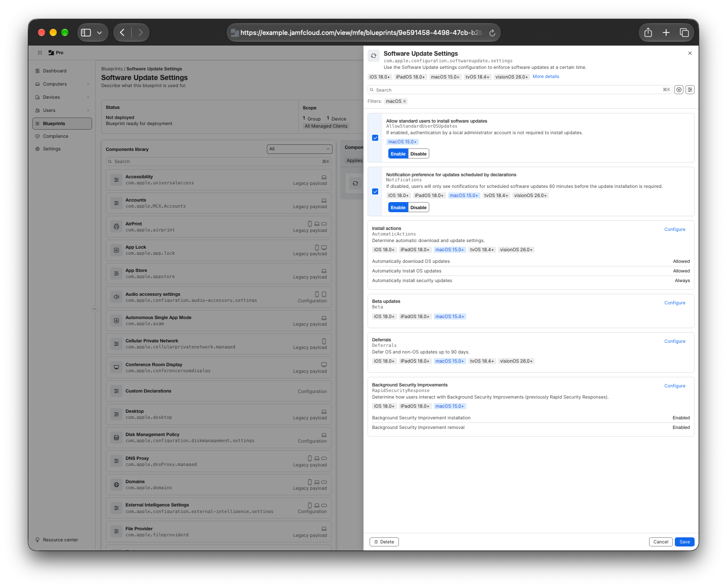Click the Cellular Private Network row
Image resolution: width=727 pixels, height=588 pixels.
pos(219,344)
